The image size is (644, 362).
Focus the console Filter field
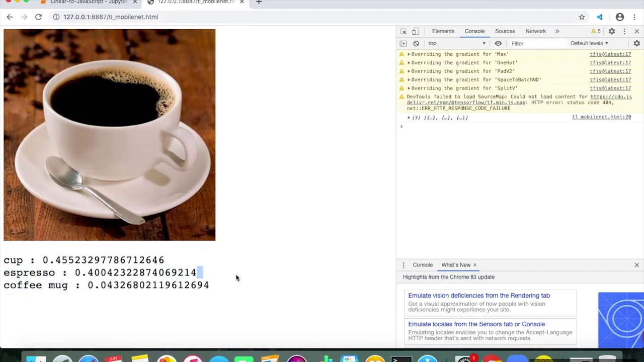537,44
